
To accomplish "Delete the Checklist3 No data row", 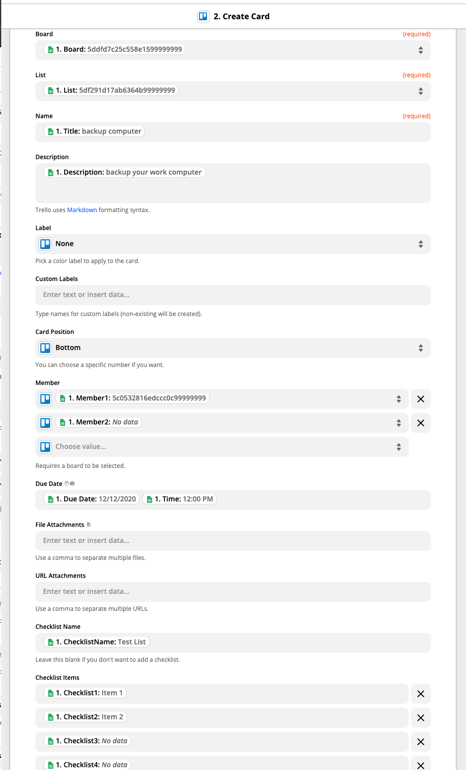I will point(420,742).
